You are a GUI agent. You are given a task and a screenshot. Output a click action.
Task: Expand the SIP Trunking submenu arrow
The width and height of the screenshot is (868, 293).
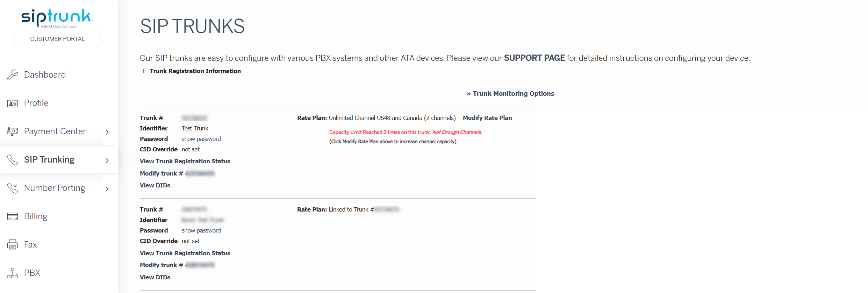pyautogui.click(x=107, y=160)
